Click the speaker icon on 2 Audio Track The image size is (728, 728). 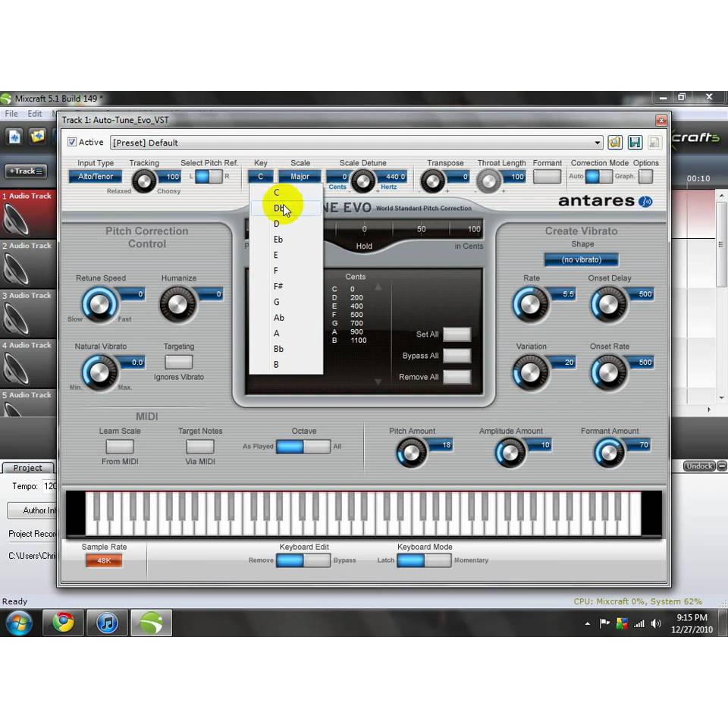point(17,268)
